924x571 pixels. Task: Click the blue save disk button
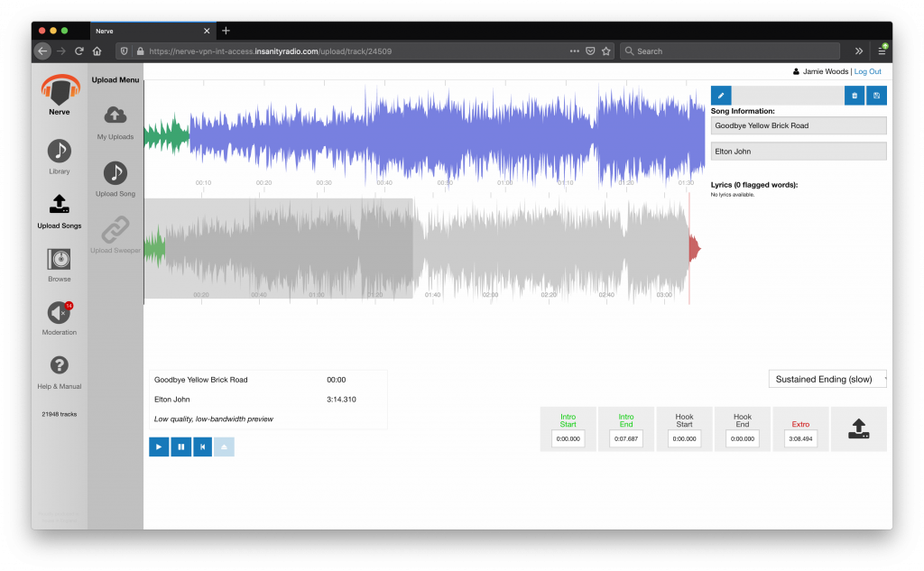click(x=876, y=96)
